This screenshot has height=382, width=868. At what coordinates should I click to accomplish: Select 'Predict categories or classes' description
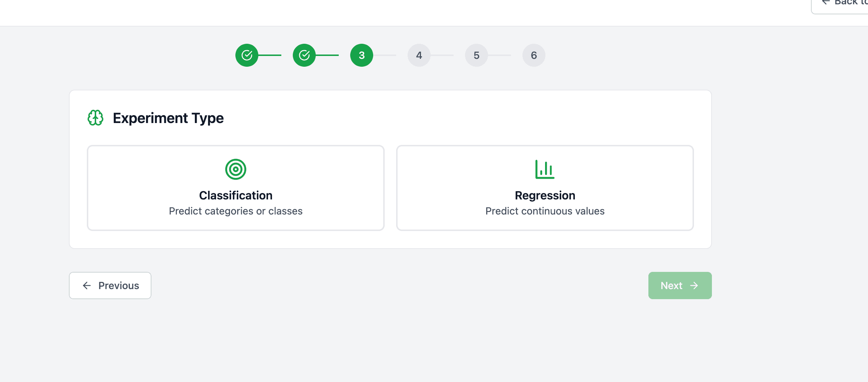pyautogui.click(x=236, y=211)
